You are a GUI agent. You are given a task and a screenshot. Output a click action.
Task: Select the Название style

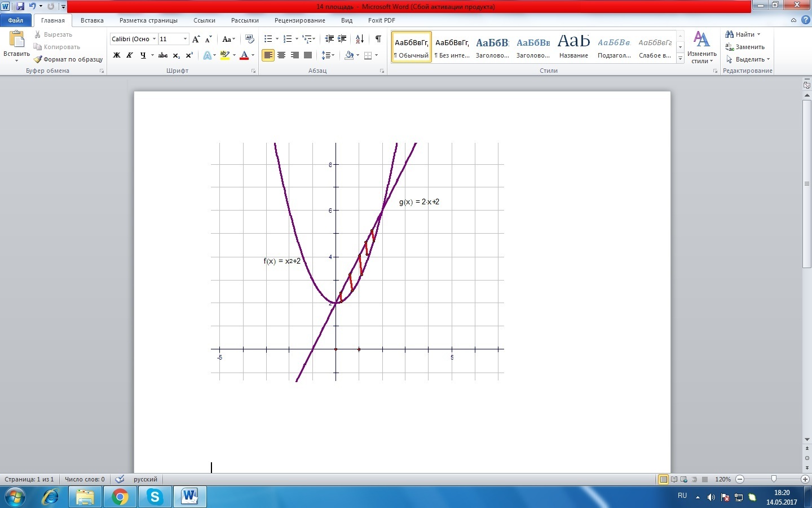pos(573,46)
